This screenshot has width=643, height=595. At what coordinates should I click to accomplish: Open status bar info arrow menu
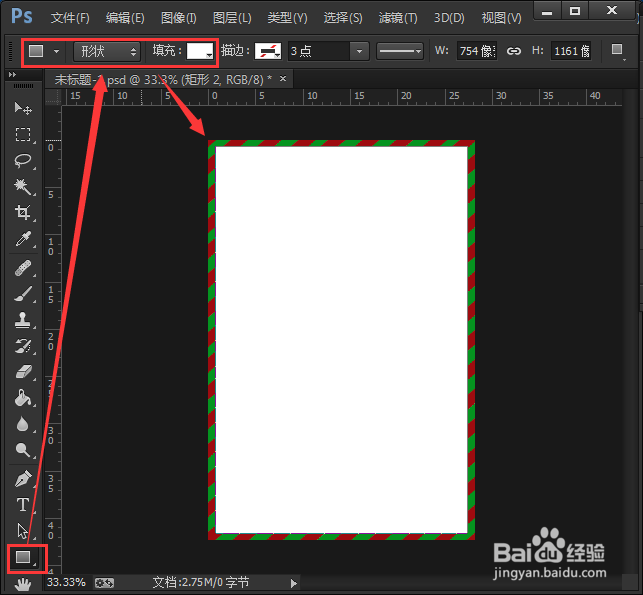pyautogui.click(x=293, y=583)
